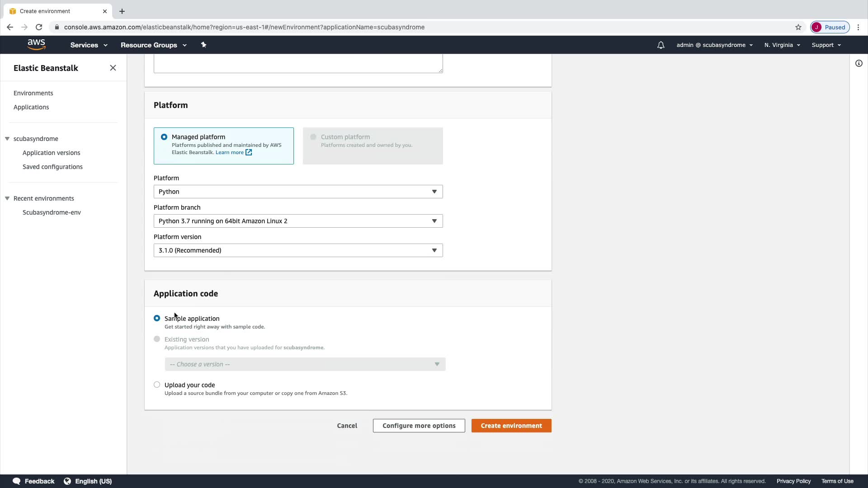Select the Managed platform radio button
Screen dimensions: 868x488
coord(164,137)
